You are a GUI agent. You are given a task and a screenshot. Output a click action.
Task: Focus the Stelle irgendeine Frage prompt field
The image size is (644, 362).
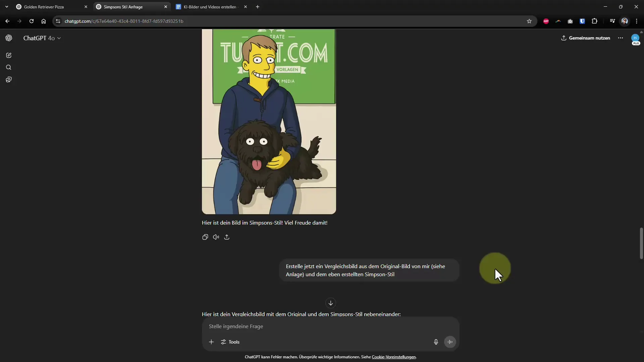point(330,326)
